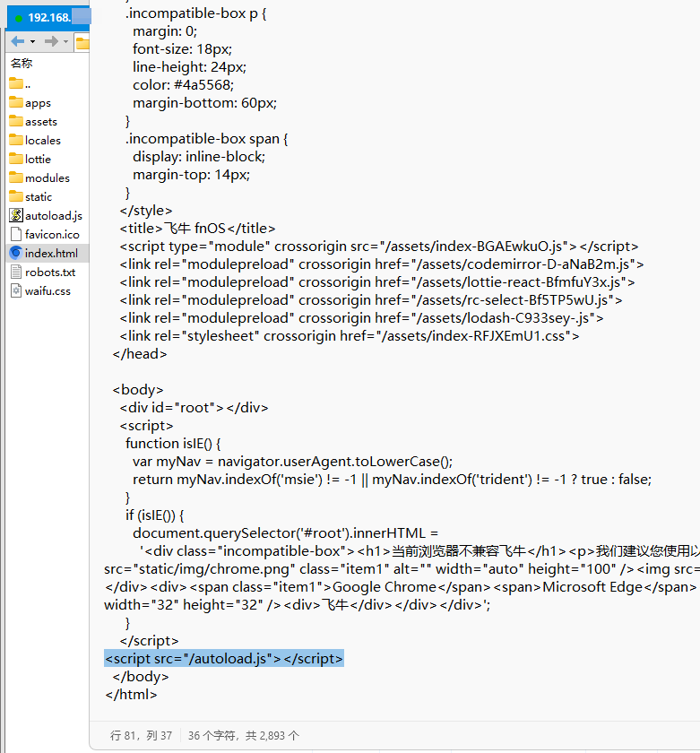
Task: Click the assets folder icon
Action: (16, 121)
